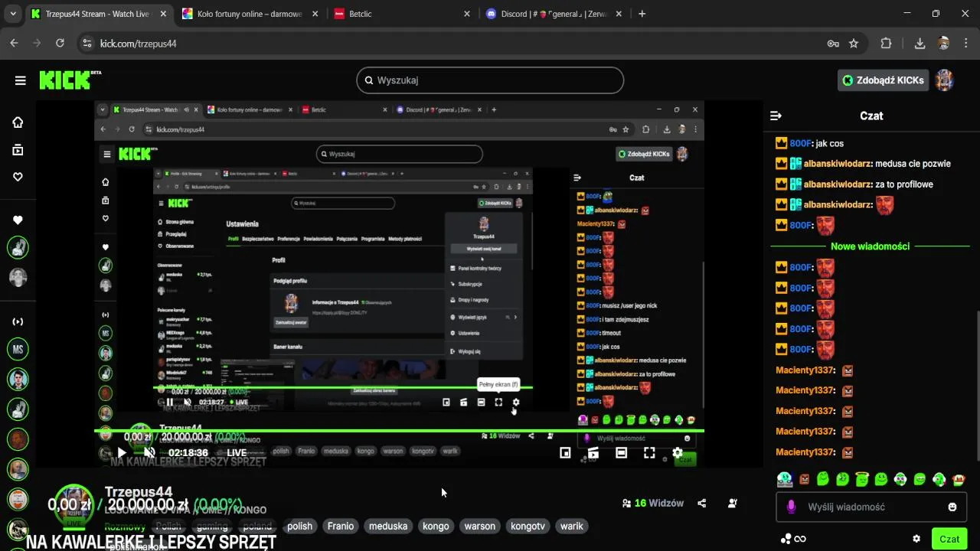Close the Betclic tab
The width and height of the screenshot is (980, 551).
point(466,14)
